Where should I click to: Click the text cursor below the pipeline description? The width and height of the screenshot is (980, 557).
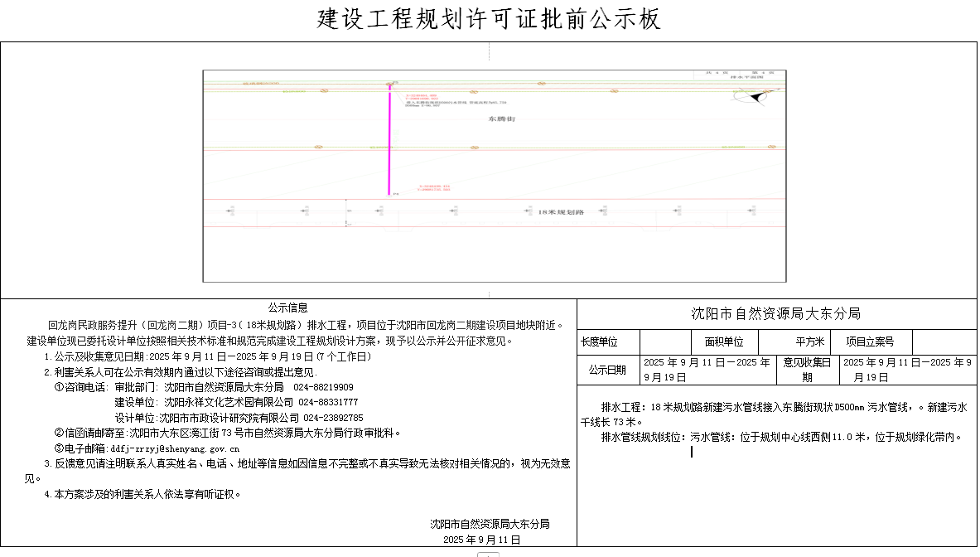coord(692,452)
